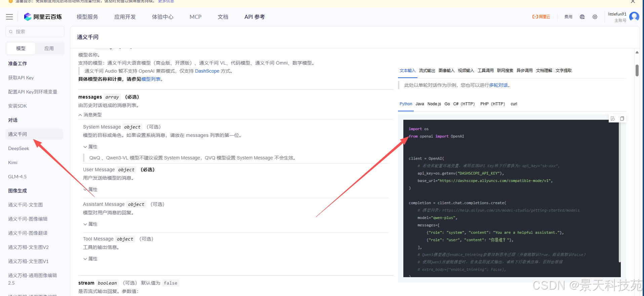This screenshot has width=644, height=296.
Task: Click the user avatar picture
Action: point(634,16)
